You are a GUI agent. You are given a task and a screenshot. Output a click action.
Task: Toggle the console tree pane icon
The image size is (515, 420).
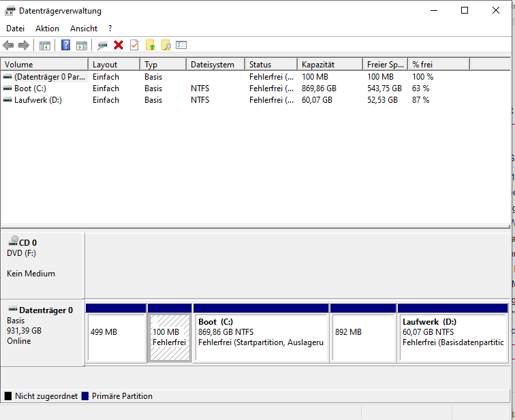[45, 46]
